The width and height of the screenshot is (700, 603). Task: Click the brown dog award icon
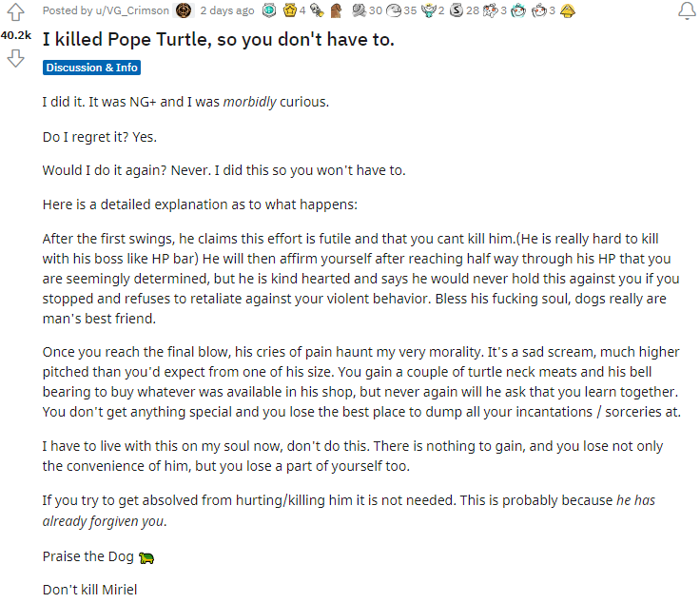336,10
